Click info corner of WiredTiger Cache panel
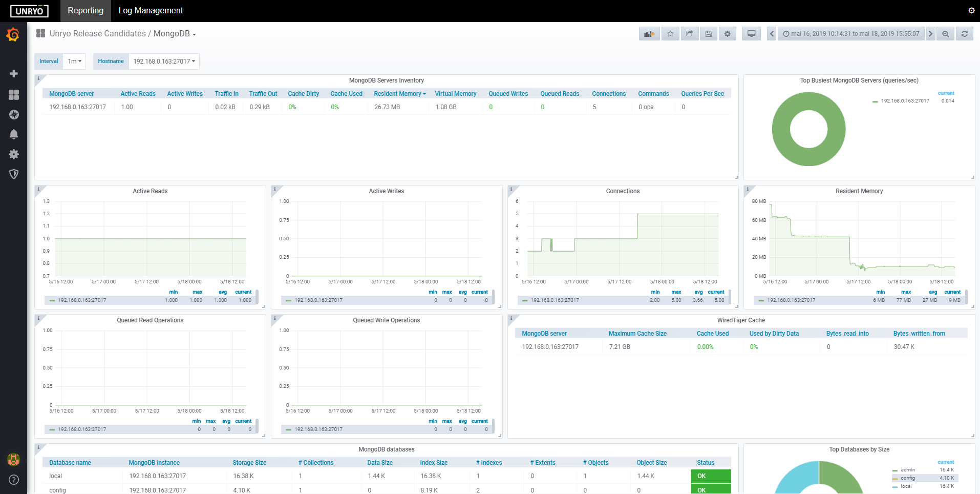 point(512,318)
